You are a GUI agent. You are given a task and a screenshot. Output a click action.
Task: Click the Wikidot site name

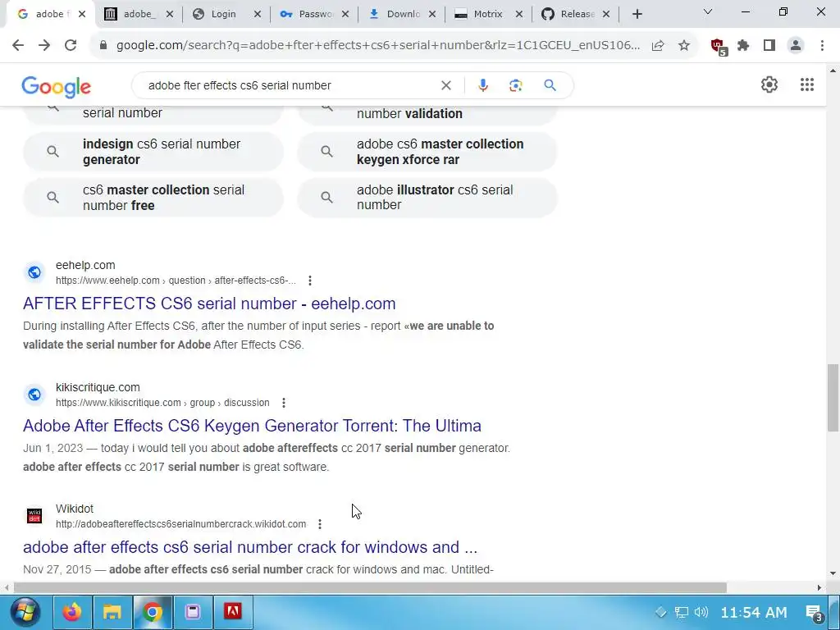tap(75, 509)
